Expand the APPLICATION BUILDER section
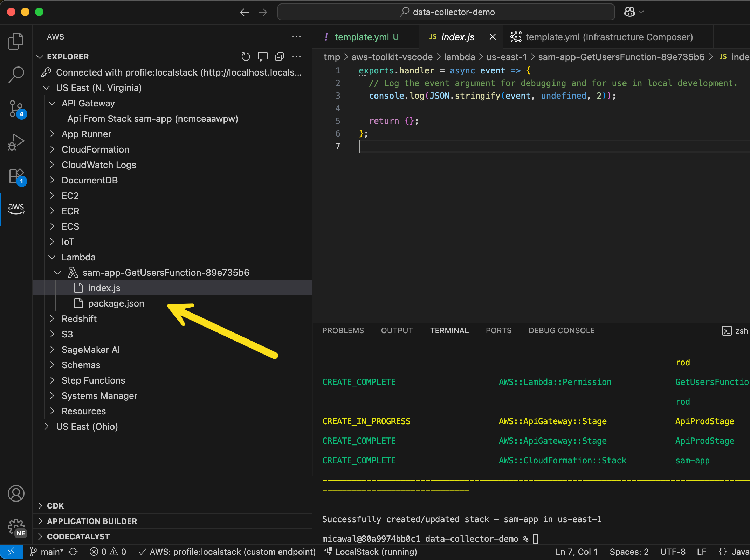750x560 pixels. pos(92,521)
